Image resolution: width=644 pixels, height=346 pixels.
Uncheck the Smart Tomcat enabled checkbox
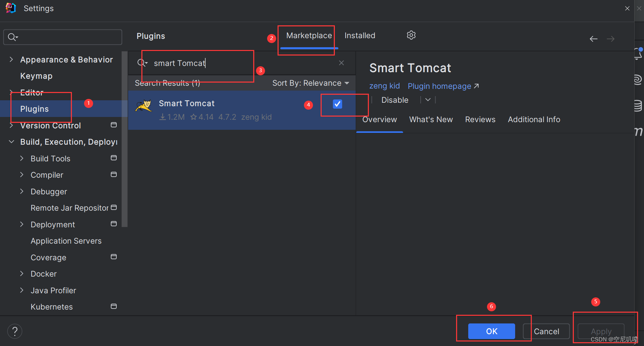tap(337, 103)
